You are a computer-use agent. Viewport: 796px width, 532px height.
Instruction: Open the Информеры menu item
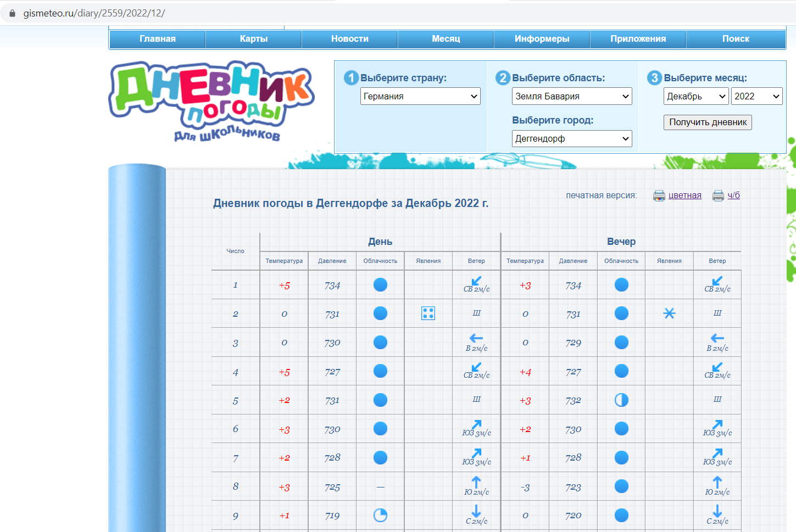(x=542, y=39)
